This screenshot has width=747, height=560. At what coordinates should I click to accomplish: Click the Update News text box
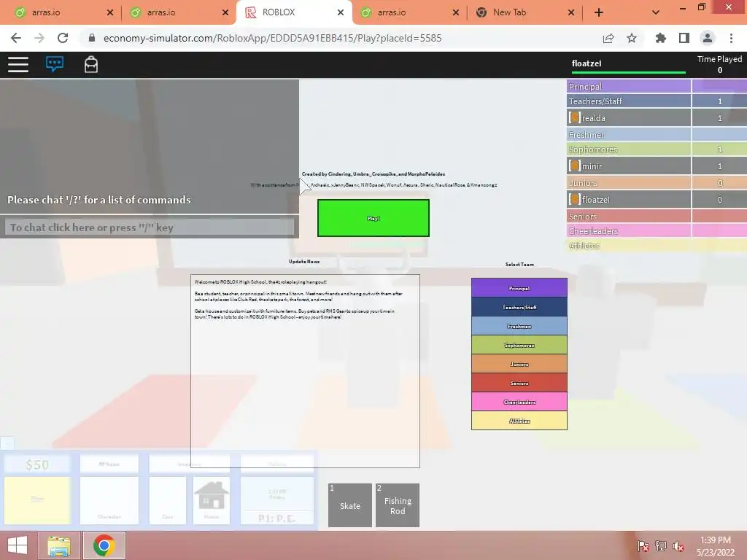tap(306, 371)
